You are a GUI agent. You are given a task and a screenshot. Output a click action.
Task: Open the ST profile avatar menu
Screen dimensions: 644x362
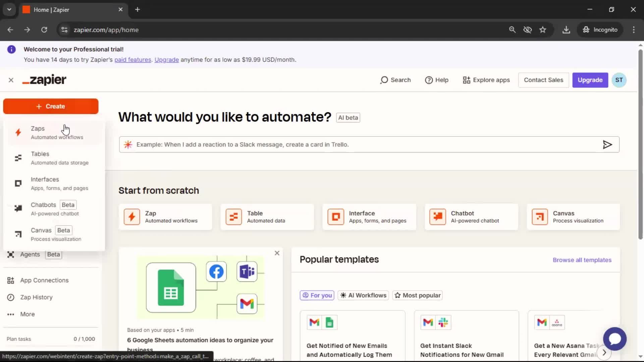pos(619,80)
